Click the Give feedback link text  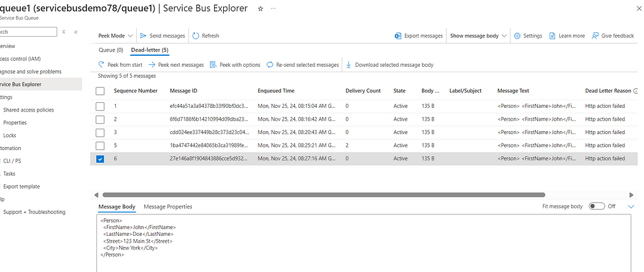pos(618,36)
